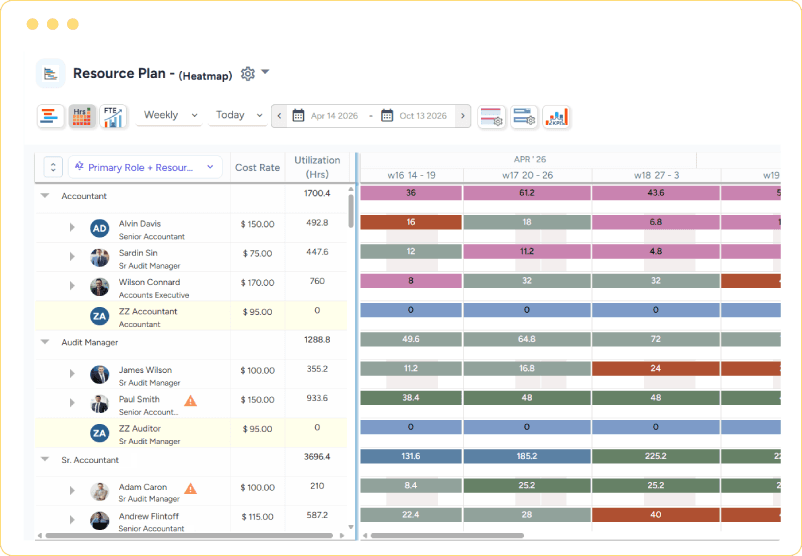Click resource list horizontal scrollbar
The width and height of the screenshot is (802, 556).
(x=189, y=536)
